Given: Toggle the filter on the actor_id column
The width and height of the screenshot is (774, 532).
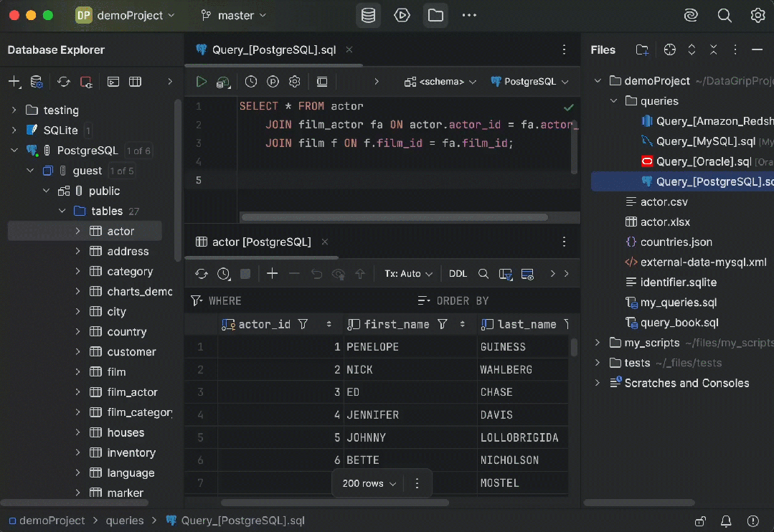Looking at the screenshot, I should [x=303, y=324].
